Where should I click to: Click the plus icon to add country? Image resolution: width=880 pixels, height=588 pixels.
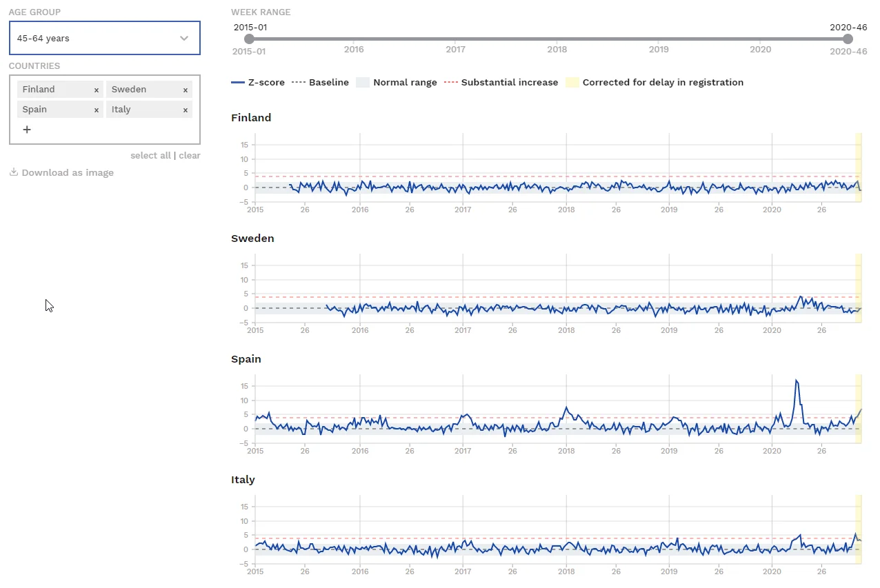27,130
